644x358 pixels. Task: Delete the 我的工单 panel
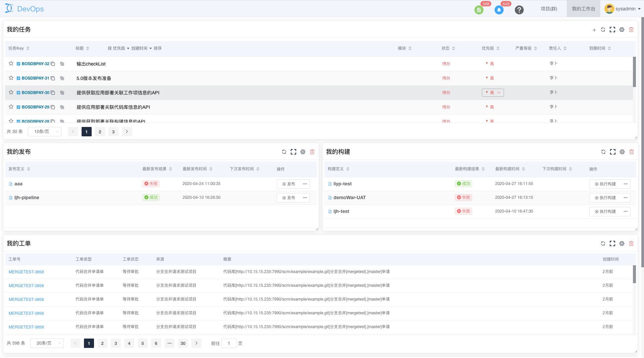point(631,243)
